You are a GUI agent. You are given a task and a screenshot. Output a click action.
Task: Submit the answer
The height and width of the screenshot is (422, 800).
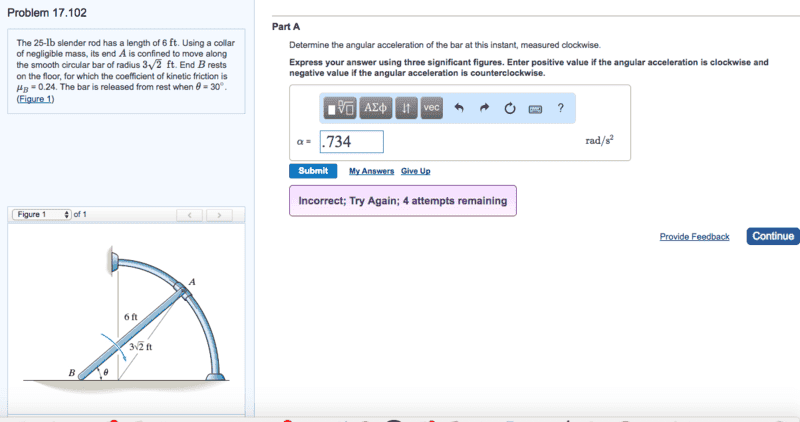pos(313,171)
